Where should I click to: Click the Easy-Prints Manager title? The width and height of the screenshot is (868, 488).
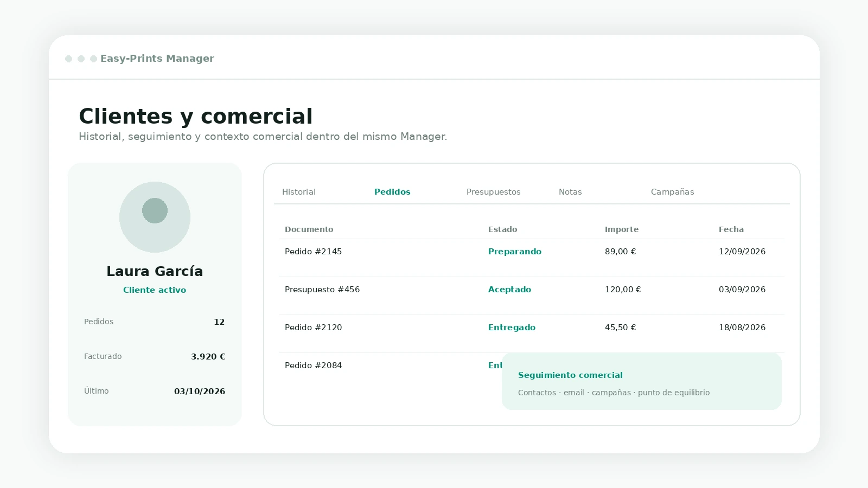point(157,59)
